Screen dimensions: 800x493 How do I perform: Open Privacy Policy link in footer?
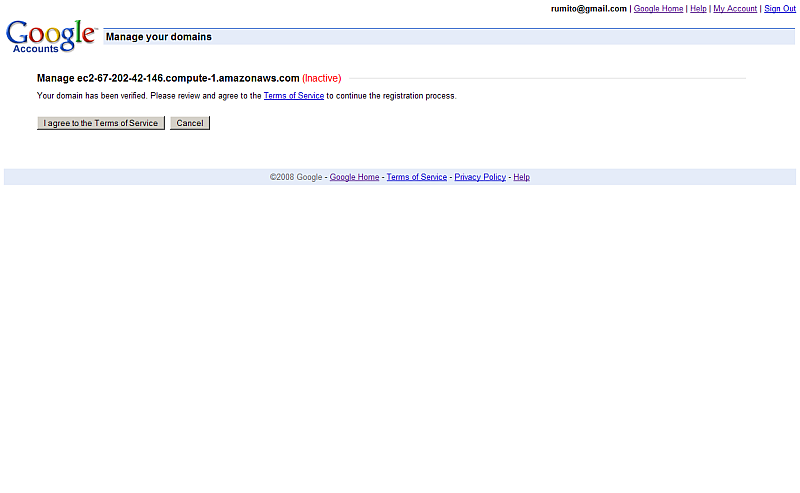click(x=480, y=177)
